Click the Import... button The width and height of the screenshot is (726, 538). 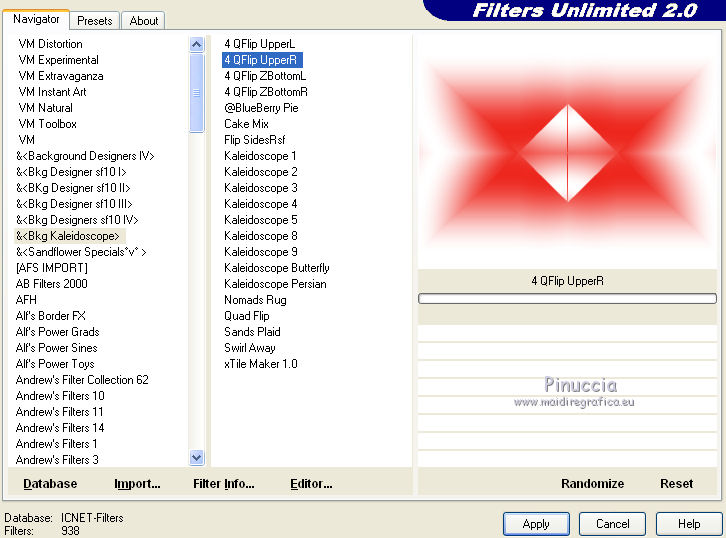137,484
